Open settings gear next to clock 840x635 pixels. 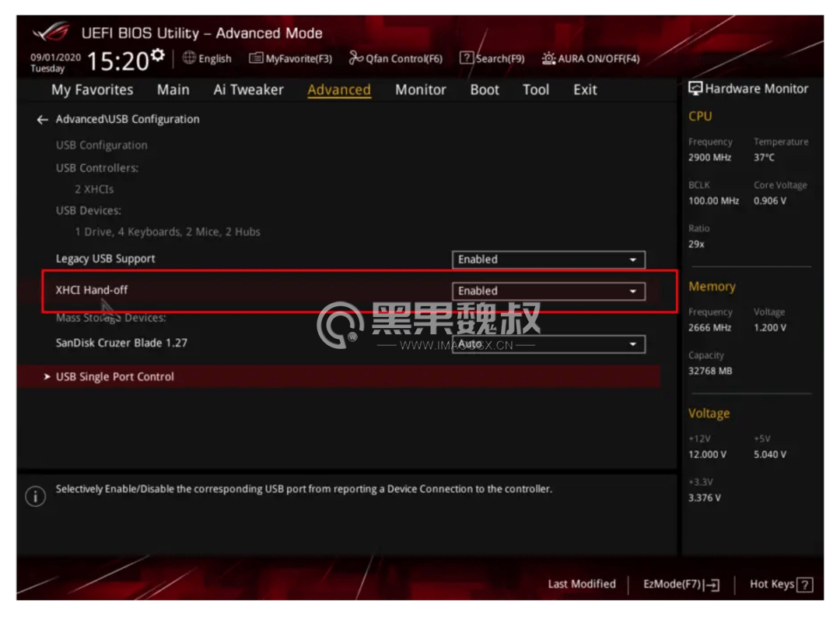click(157, 54)
